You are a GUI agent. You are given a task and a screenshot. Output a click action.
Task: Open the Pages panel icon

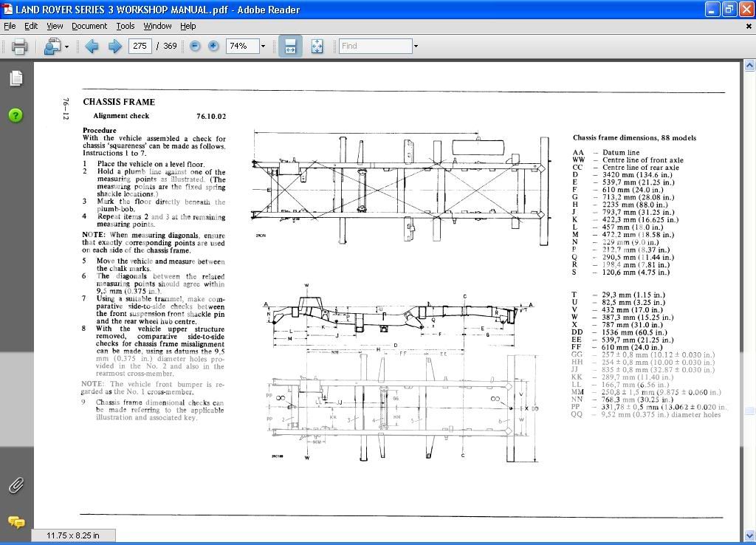[x=16, y=78]
